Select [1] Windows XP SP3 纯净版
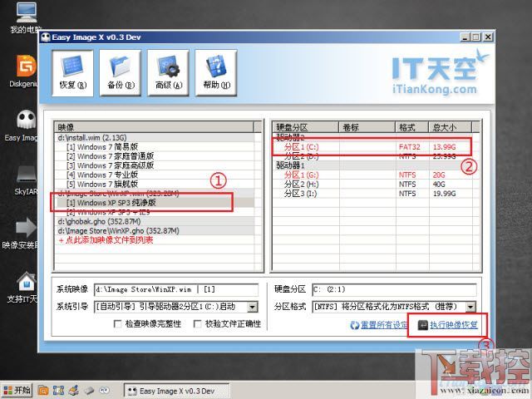The height and width of the screenshot is (399, 532). [x=111, y=203]
